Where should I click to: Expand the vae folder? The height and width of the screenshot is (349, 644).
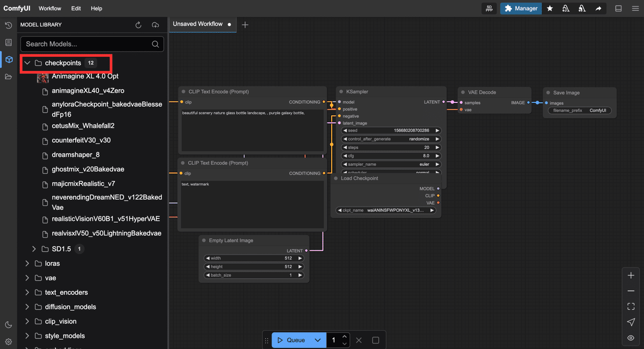27,278
